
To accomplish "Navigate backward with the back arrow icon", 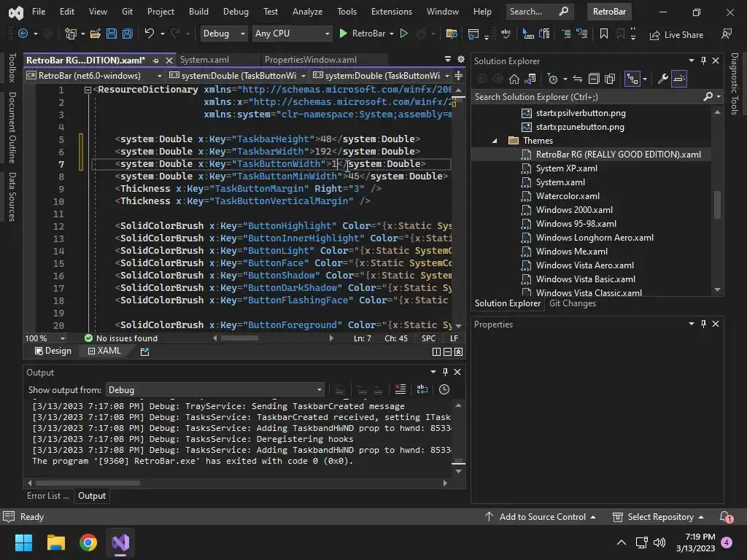I will 23,34.
